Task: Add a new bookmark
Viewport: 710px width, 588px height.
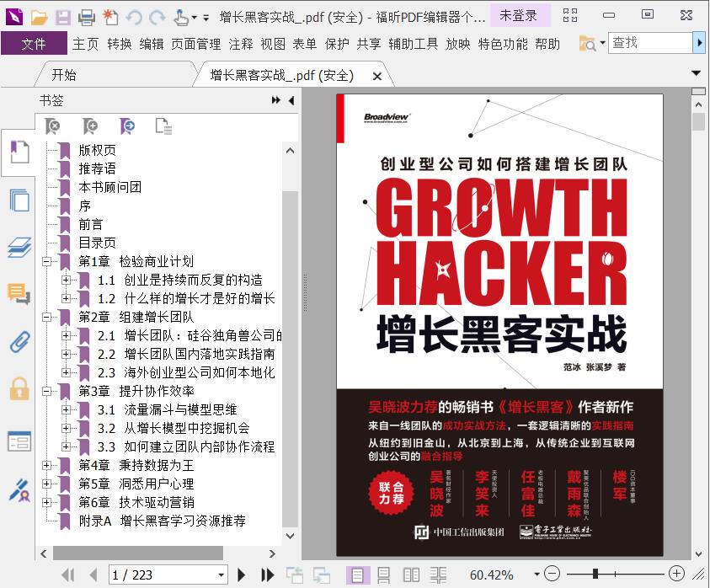Action: (x=90, y=126)
